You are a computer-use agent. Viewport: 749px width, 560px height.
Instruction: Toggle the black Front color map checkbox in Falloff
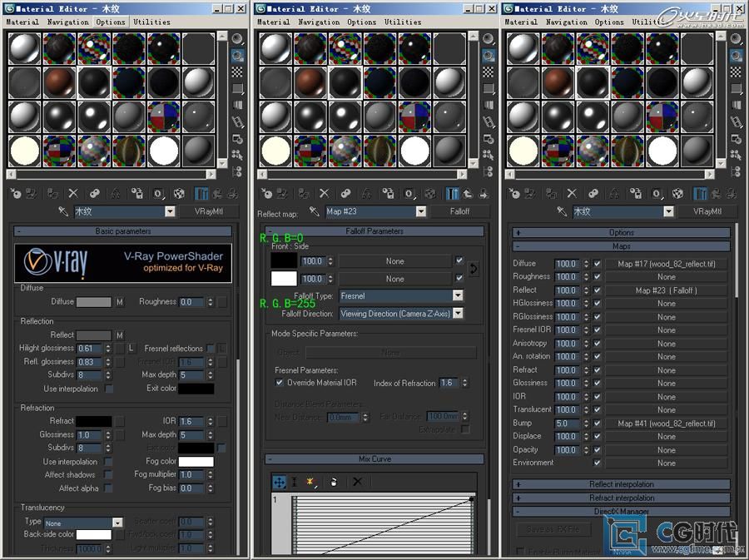point(459,260)
